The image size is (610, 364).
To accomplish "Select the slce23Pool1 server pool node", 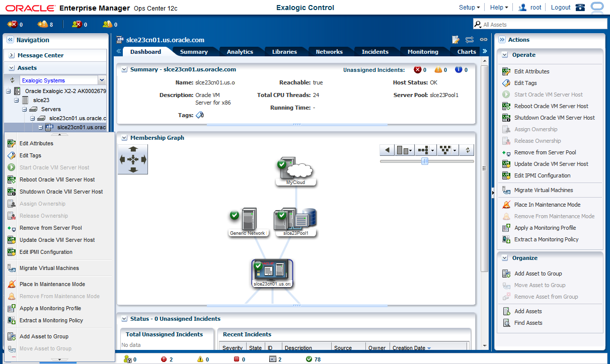I will 295,222.
